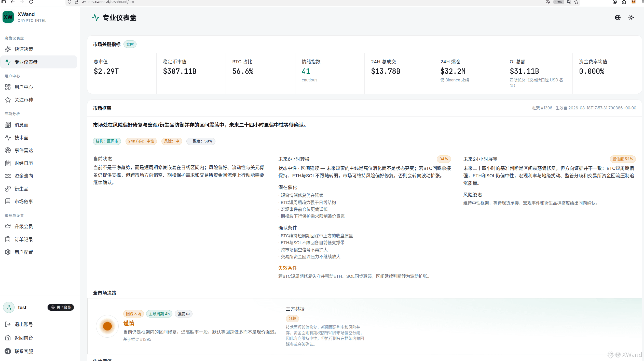
Task: Click the 框架 #1396 timestamp text
Action: point(584,108)
